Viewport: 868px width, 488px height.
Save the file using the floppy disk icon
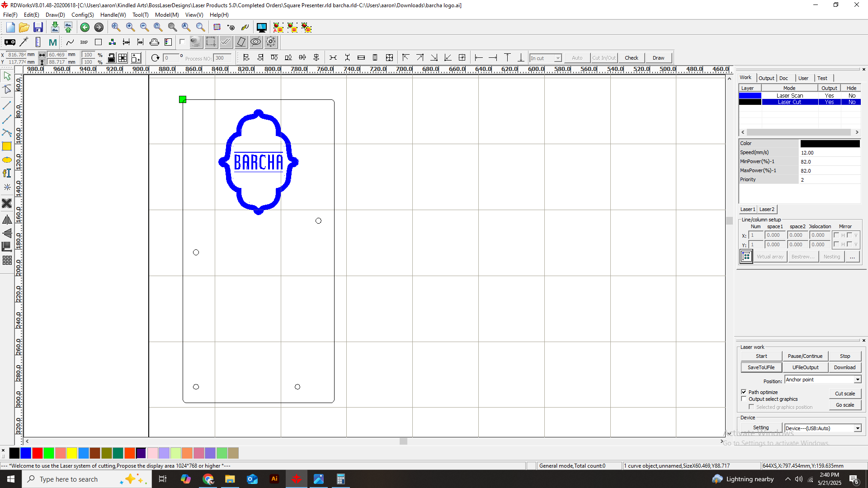38,28
